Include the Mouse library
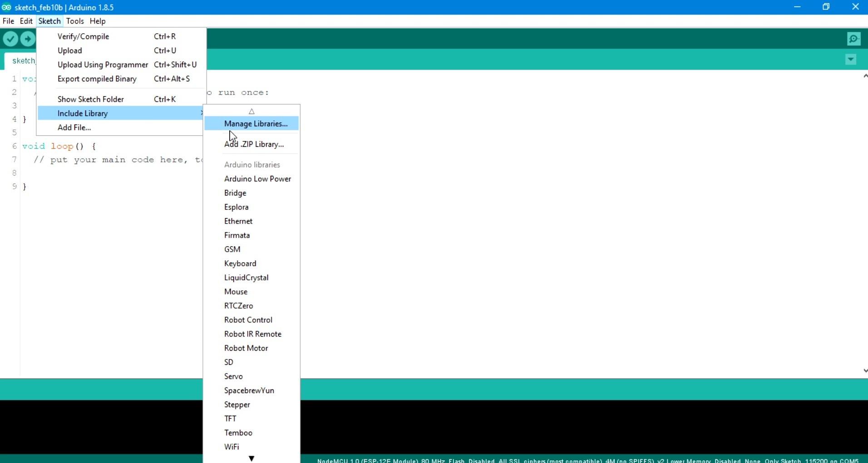The image size is (868, 463). point(252,291)
